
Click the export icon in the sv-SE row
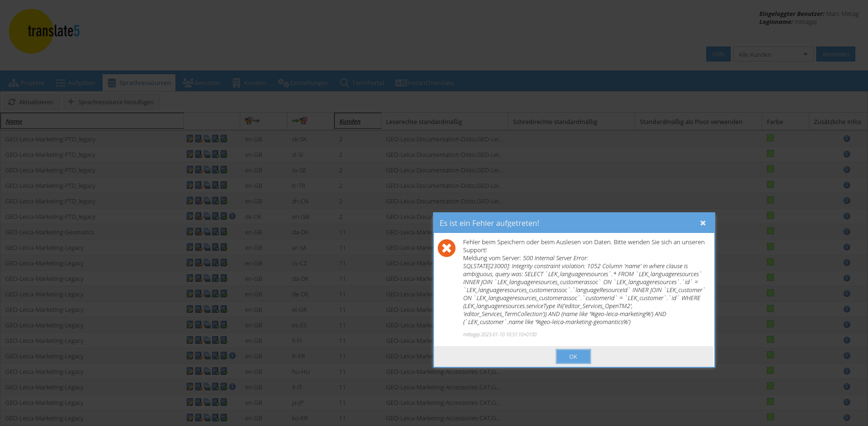tap(224, 170)
